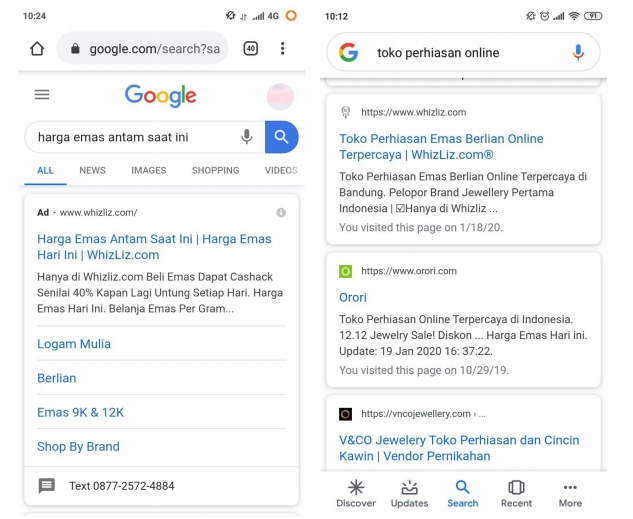
Task: Open the Google hamburger menu
Action: pyautogui.click(x=42, y=95)
